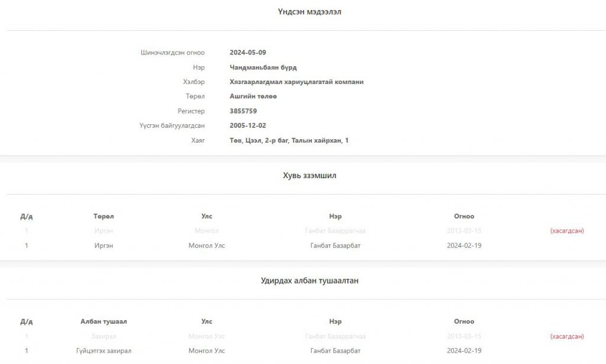Click the register number 3855759
This screenshot has height=364, width=606.
243,111
